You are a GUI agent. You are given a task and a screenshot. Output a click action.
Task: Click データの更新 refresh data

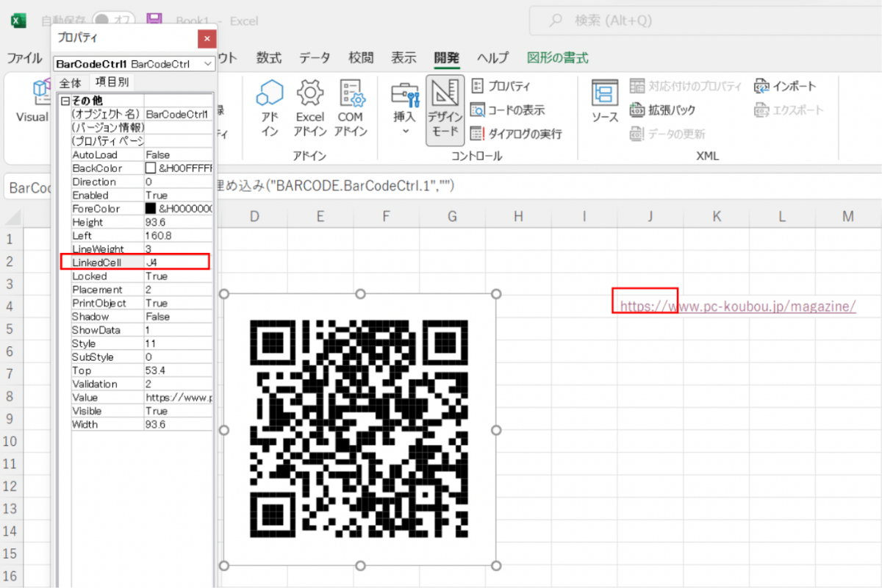tap(667, 134)
